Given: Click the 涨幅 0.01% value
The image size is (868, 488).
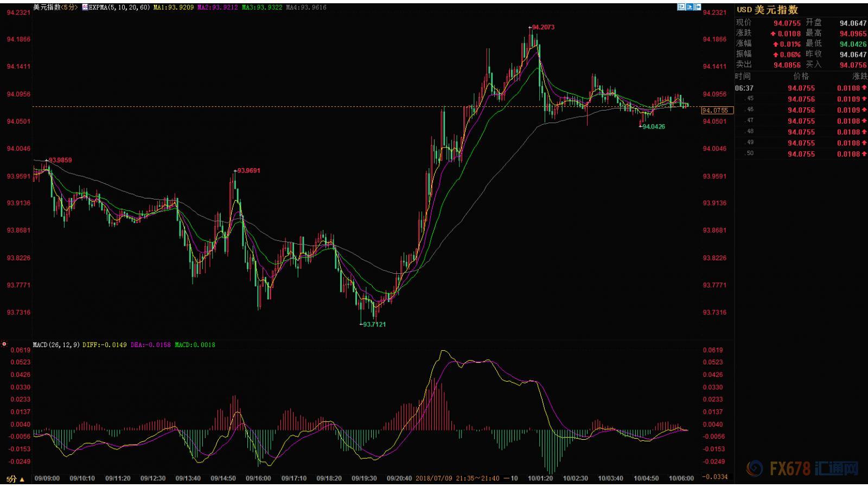Looking at the screenshot, I should [x=787, y=44].
